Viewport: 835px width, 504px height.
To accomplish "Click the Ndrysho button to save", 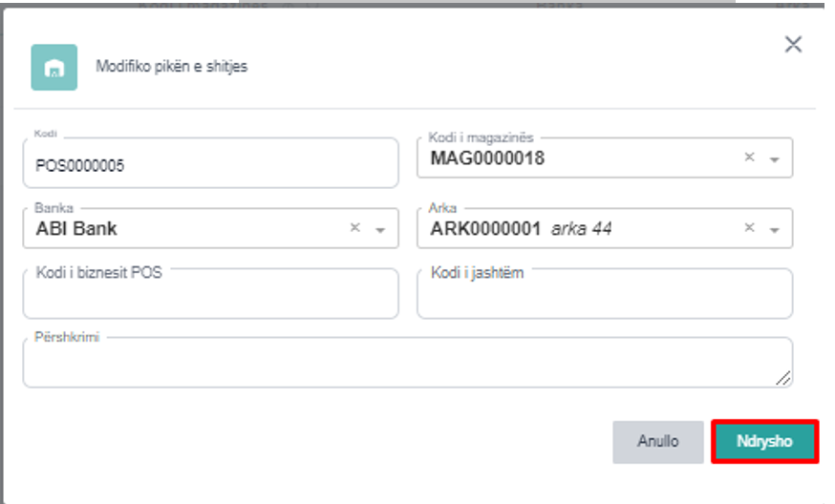I will tap(764, 442).
